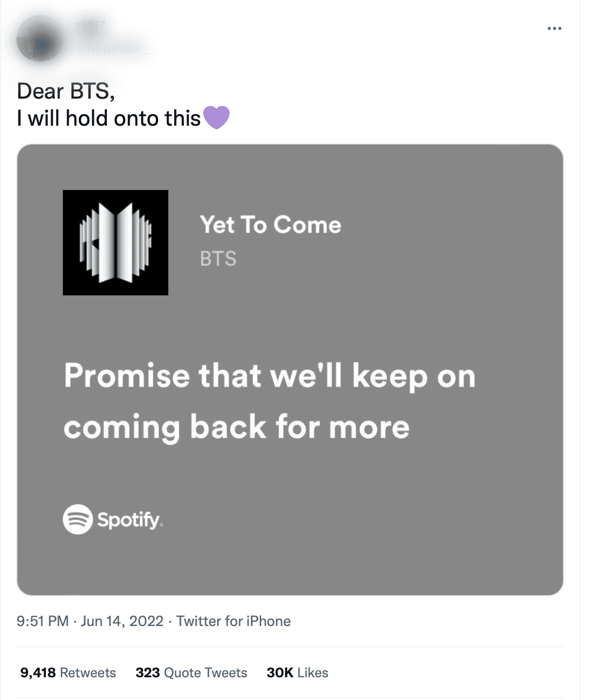Click the BTS artist name

pyautogui.click(x=218, y=258)
